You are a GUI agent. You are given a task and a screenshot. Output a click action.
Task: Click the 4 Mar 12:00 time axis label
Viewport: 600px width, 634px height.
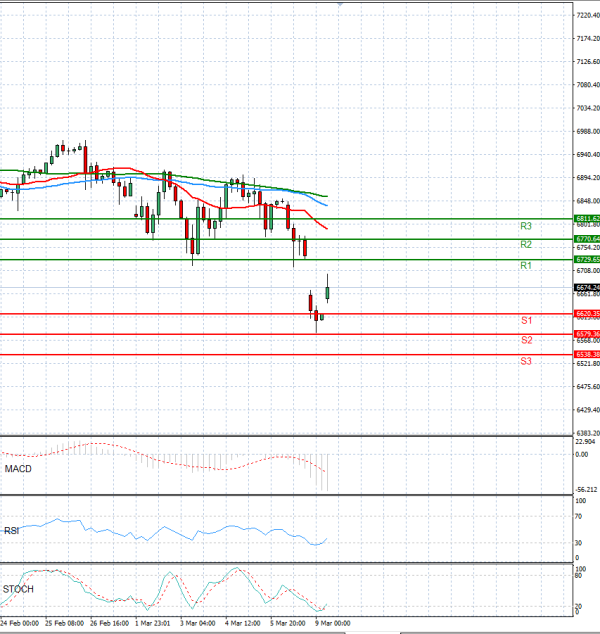(x=242, y=623)
